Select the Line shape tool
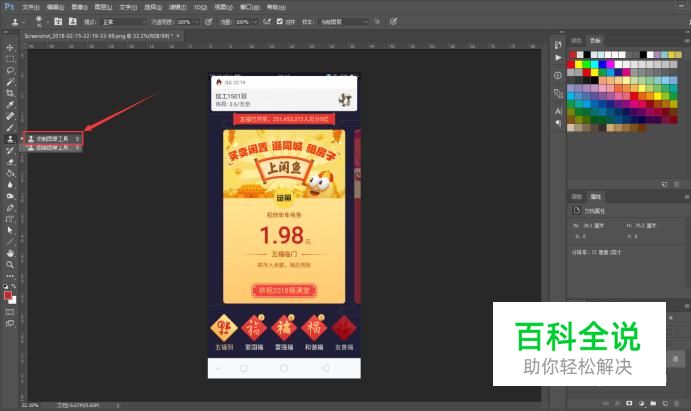691x411 pixels. [10, 242]
